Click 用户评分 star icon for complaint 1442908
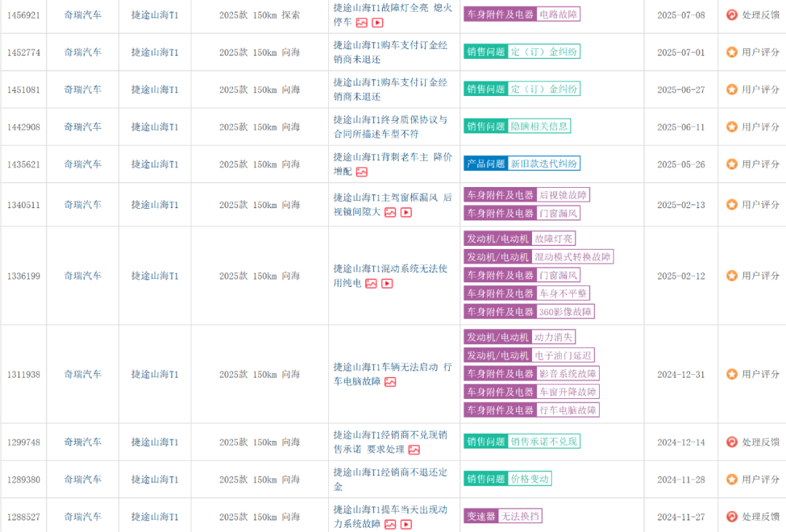786x532 pixels. coord(732,127)
